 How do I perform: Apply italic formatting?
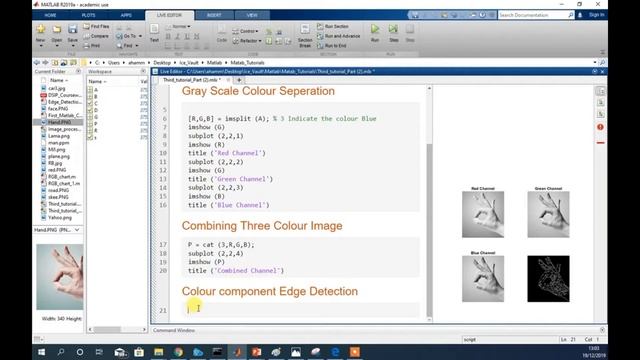(178, 36)
